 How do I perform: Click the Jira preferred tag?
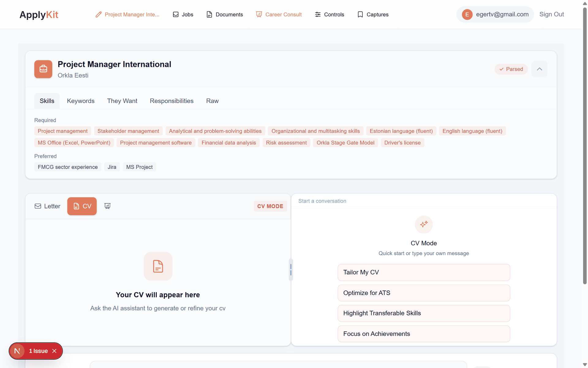click(112, 167)
